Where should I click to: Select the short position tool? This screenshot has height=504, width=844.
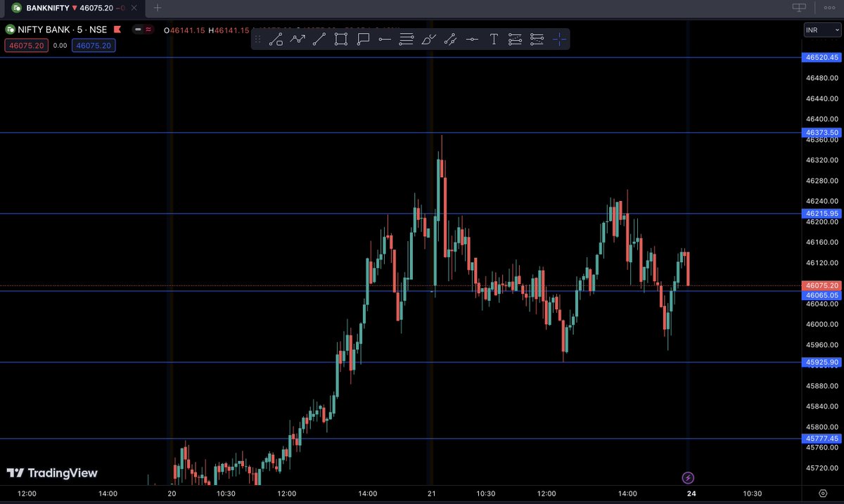pos(537,39)
